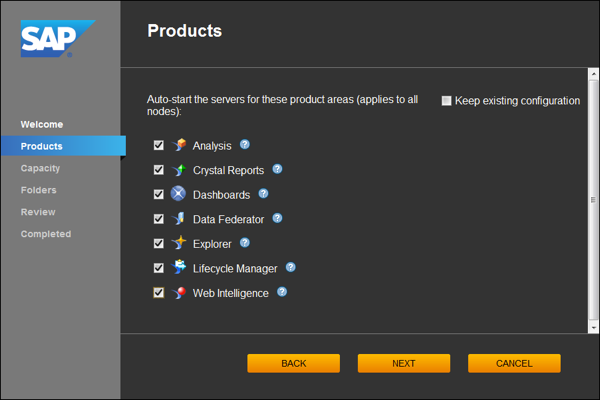The image size is (600, 400).
Task: Click the CANCEL button
Action: click(x=514, y=363)
